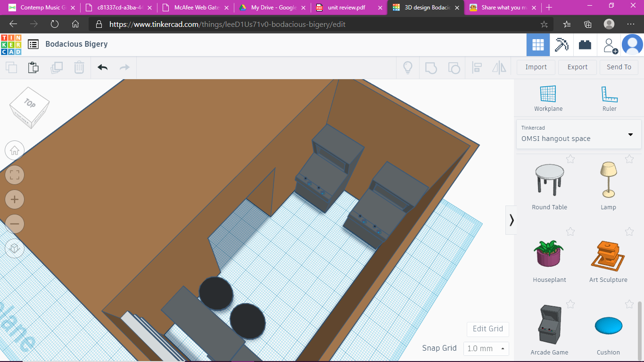The height and width of the screenshot is (362, 644).
Task: Click the shapes panel scrollbar
Action: coord(640,331)
